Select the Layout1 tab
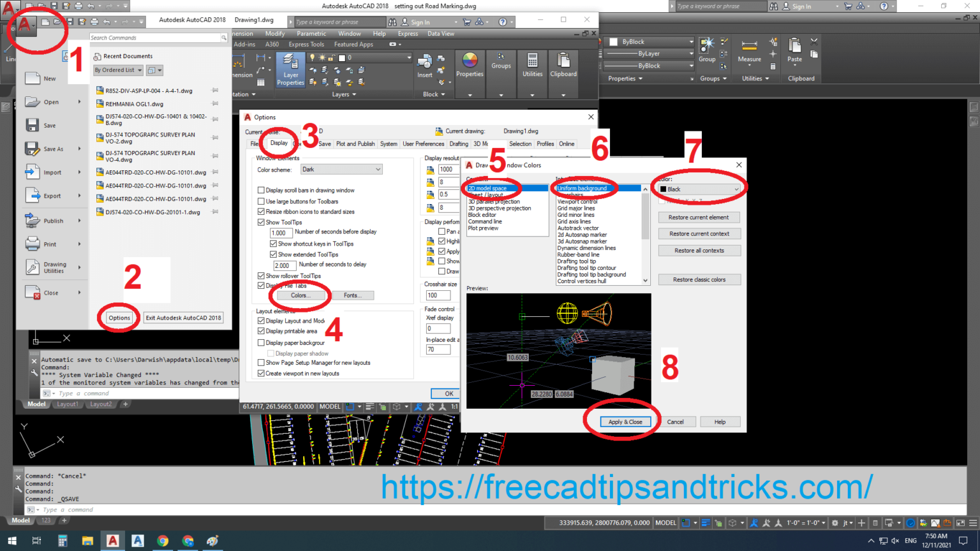The image size is (980, 551). coord(67,404)
